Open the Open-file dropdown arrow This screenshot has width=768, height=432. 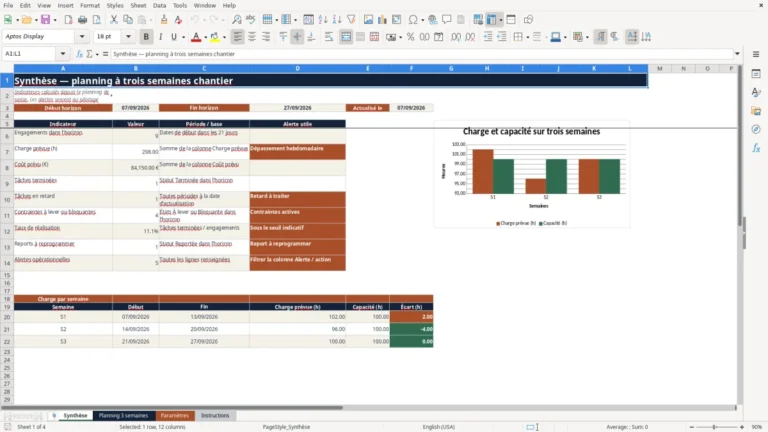tap(36, 20)
